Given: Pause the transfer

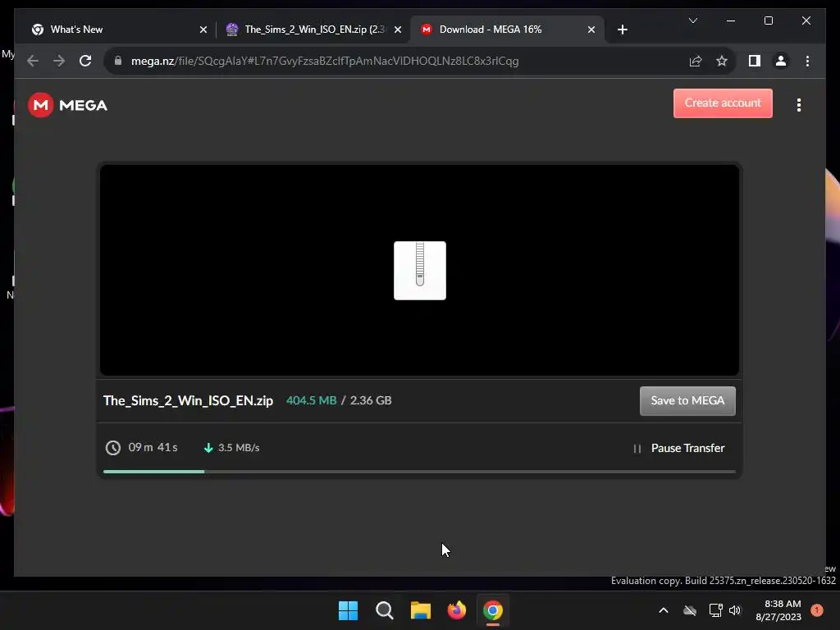Looking at the screenshot, I should pos(678,449).
